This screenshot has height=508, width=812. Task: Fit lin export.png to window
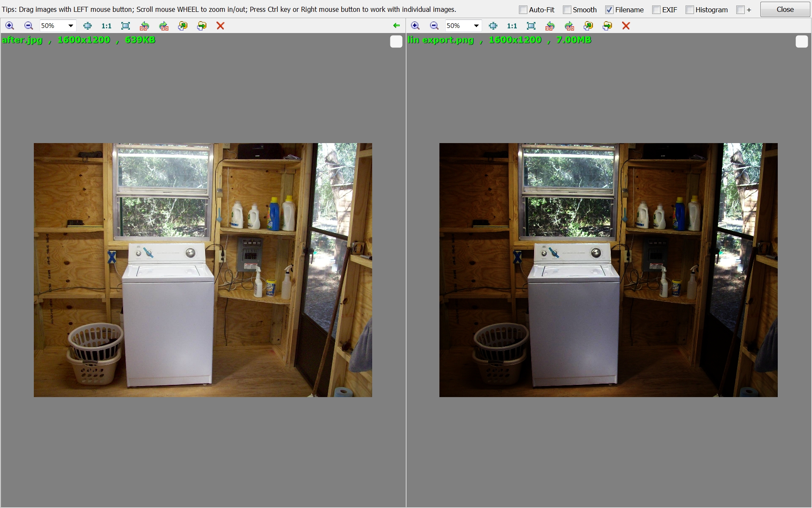531,26
